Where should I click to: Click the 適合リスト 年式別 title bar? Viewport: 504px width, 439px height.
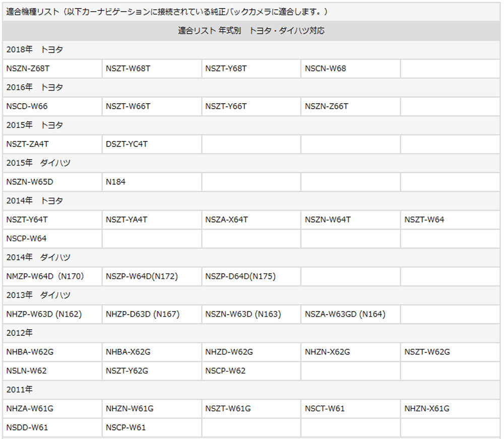pyautogui.click(x=251, y=31)
